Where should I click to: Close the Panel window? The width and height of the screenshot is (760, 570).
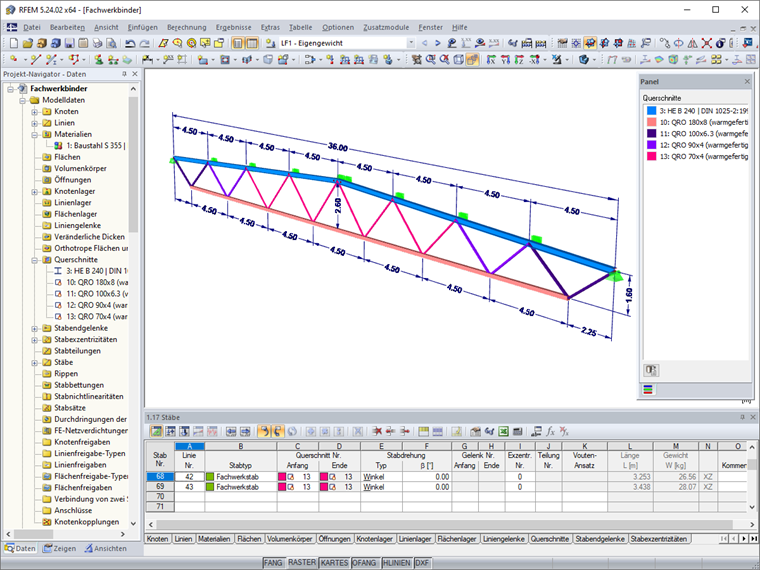coord(747,81)
